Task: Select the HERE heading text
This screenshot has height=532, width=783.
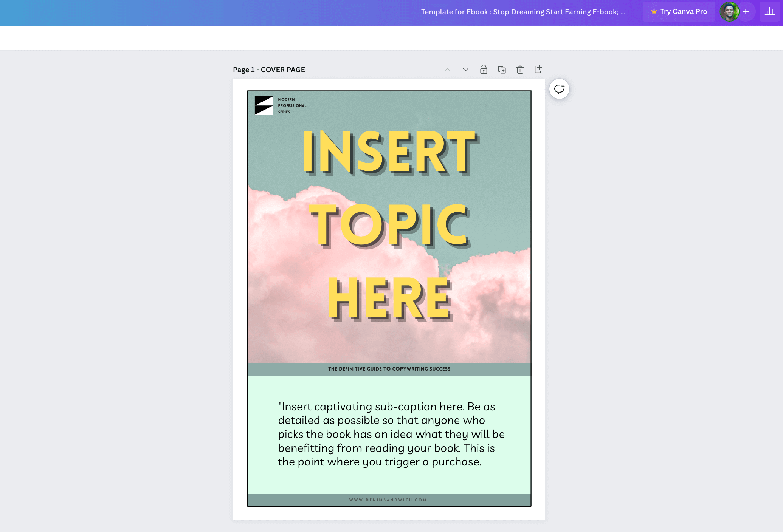Action: (x=389, y=298)
